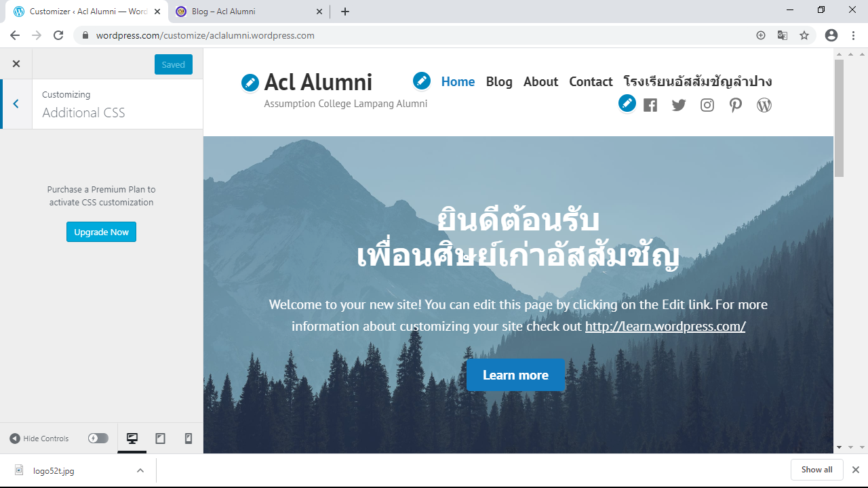Switch to mobile preview mode
This screenshot has height=488, width=868.
coord(189,439)
